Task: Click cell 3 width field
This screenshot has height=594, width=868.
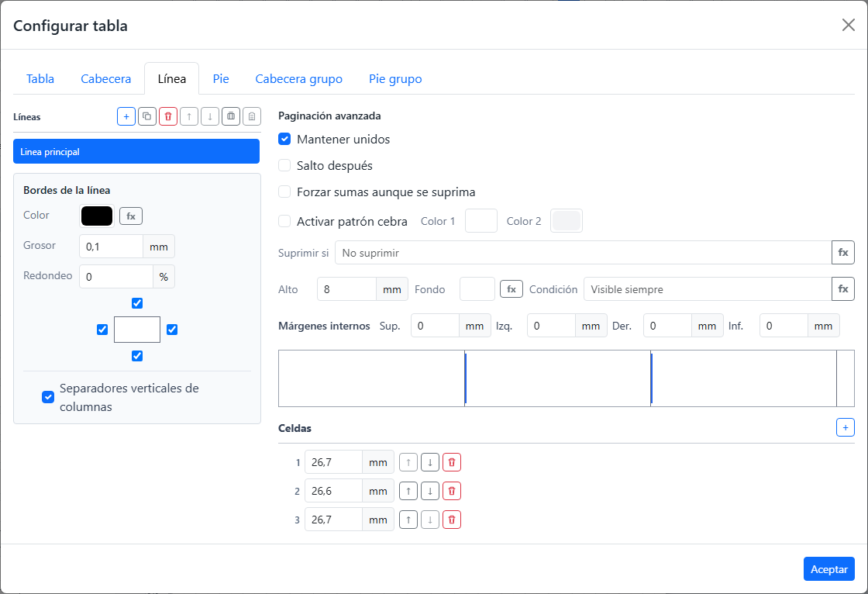Action: pos(334,520)
